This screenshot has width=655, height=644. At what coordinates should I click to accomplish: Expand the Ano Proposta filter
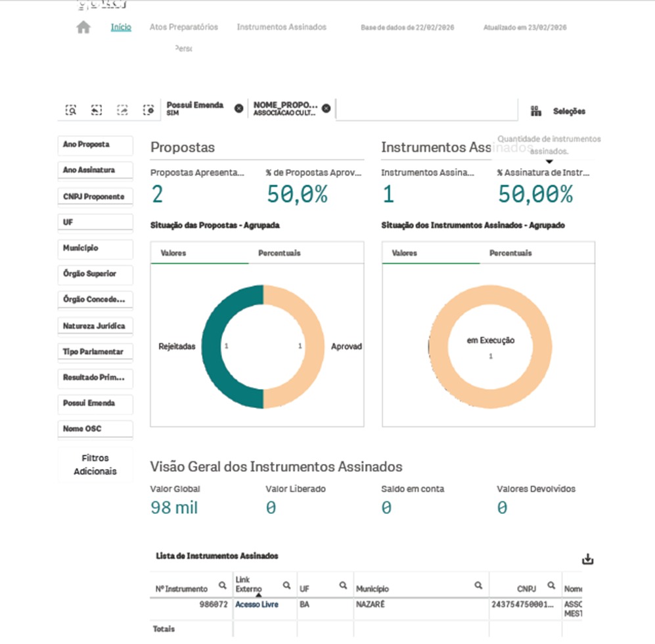point(95,145)
